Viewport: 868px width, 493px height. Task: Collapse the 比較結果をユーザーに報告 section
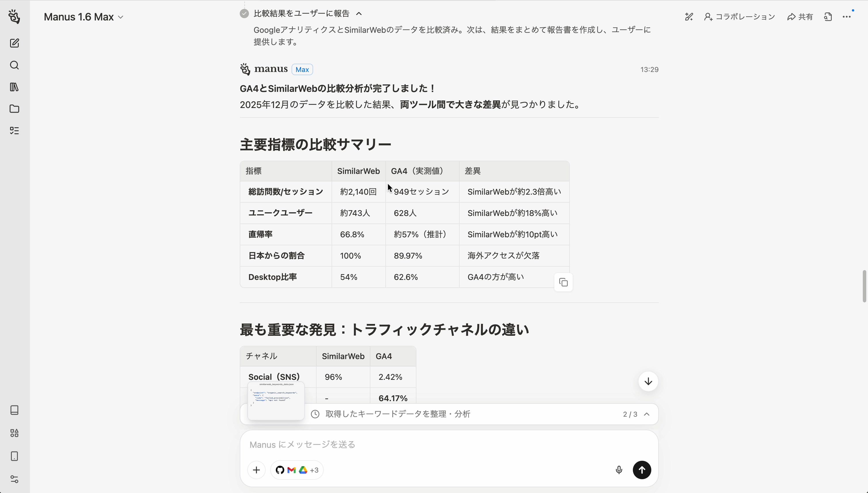click(359, 13)
